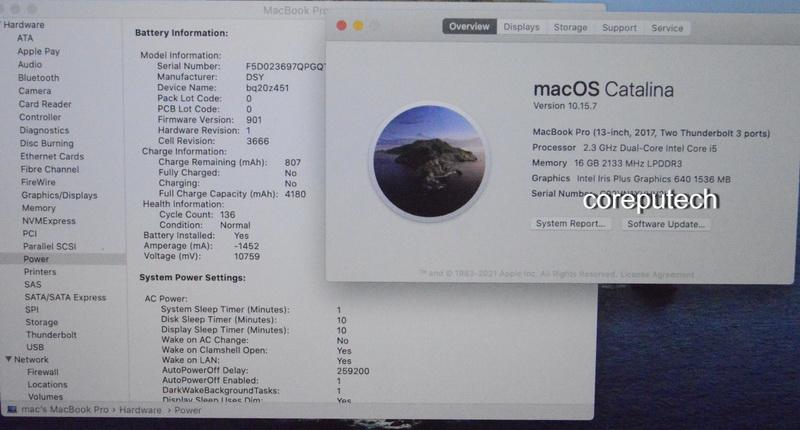Select Firewall under Network
Image resolution: width=800 pixels, height=430 pixels.
tap(43, 372)
